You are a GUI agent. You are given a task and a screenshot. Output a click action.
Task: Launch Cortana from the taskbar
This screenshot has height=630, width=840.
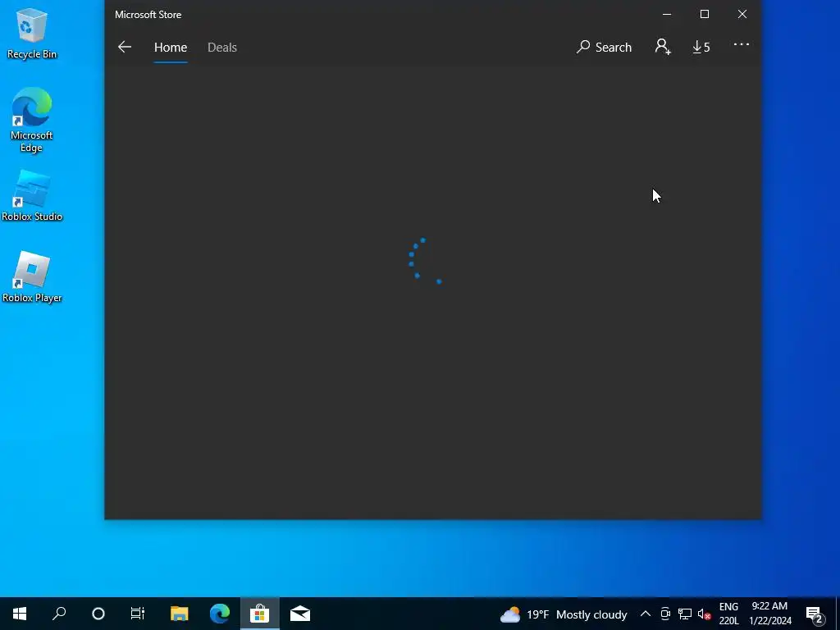pos(98,614)
